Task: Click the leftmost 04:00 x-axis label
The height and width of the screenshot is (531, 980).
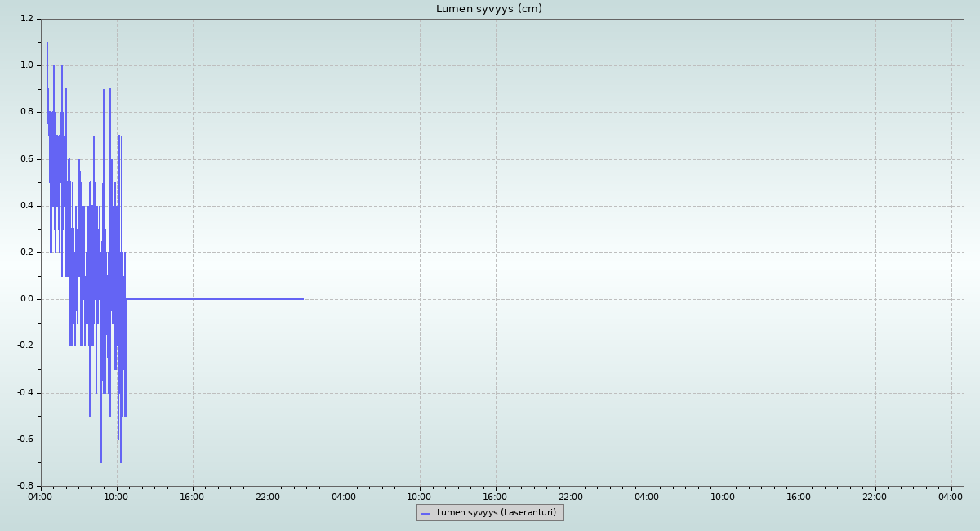Action: pos(41,497)
